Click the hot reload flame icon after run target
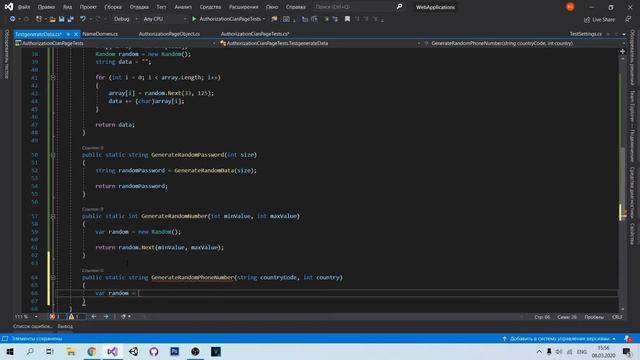The image size is (640, 360). click(x=274, y=19)
